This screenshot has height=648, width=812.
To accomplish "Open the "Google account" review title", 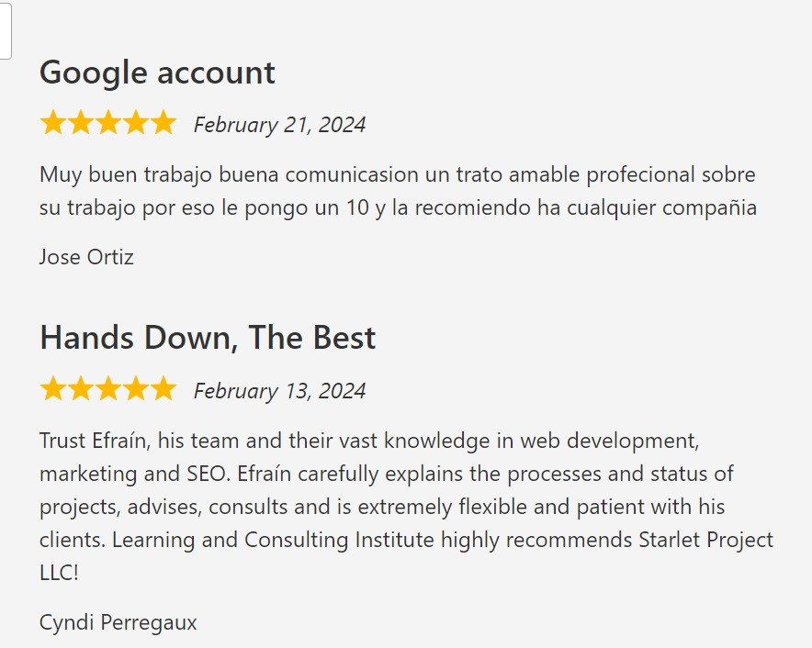I will (x=157, y=73).
